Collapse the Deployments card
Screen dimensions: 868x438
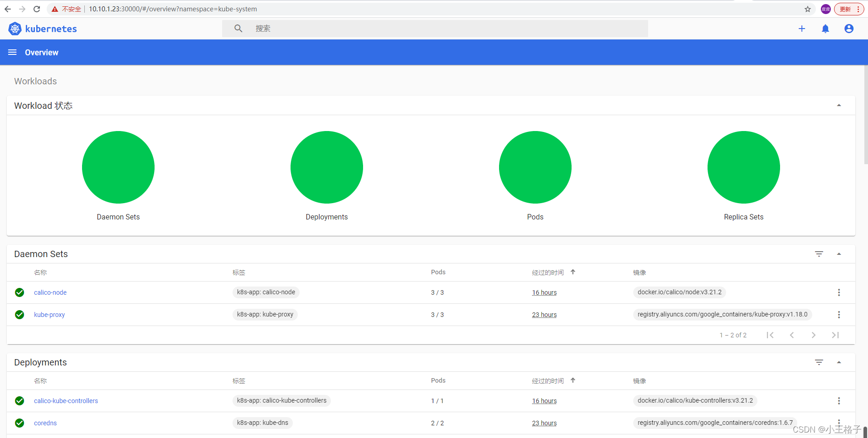839,362
